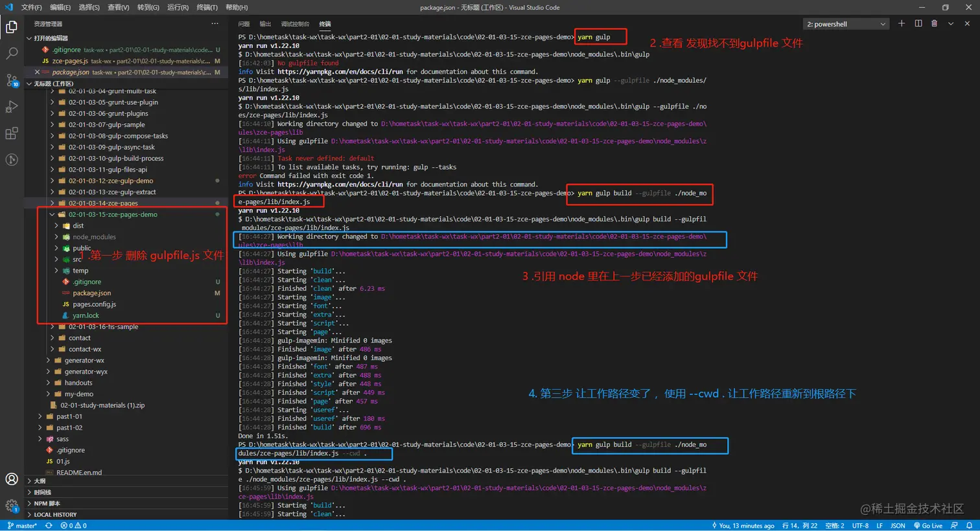Open the notifications bell in status bar
Viewport: 980px width, 531px height.
pos(970,526)
